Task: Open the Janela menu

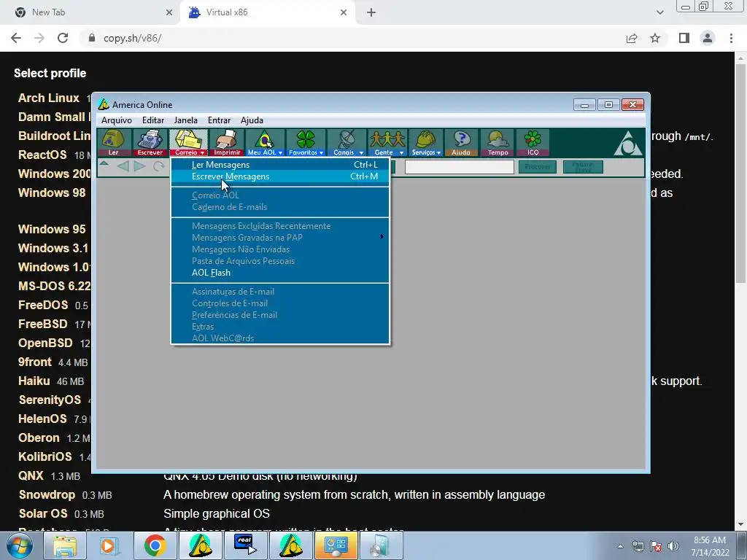Action: 186,120
